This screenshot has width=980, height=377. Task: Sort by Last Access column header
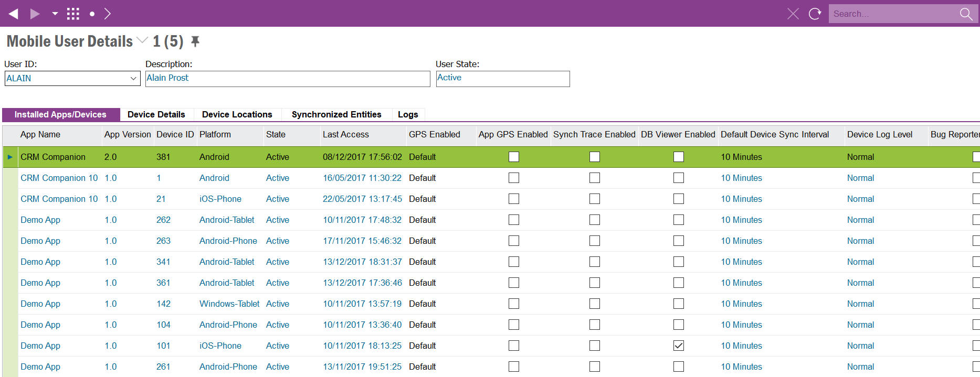pyautogui.click(x=345, y=134)
